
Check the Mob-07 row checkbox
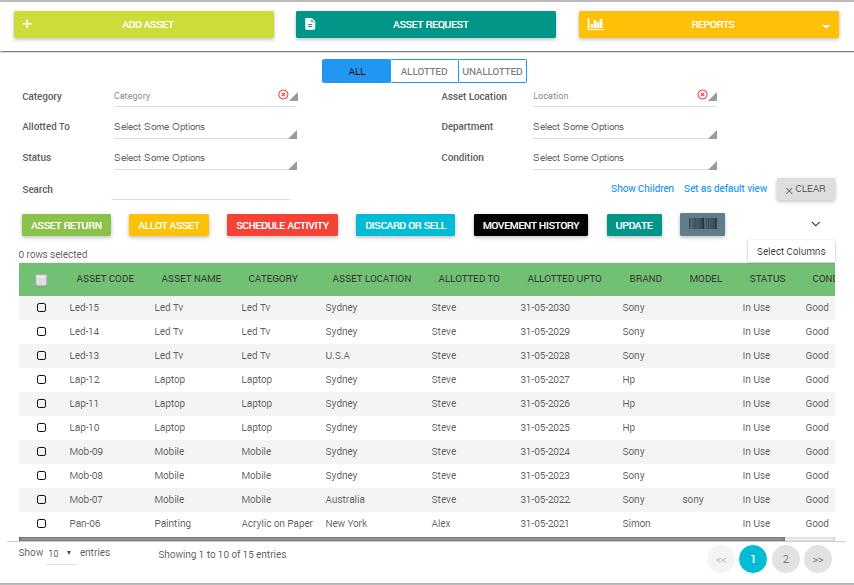click(41, 500)
